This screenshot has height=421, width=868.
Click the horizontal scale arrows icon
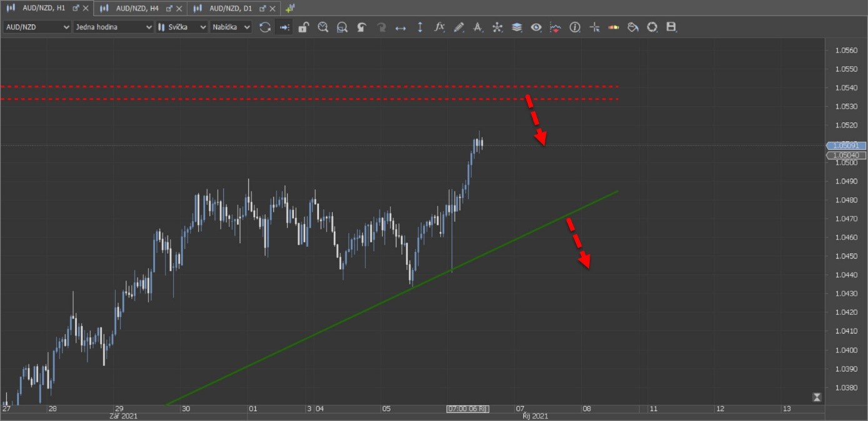point(401,27)
